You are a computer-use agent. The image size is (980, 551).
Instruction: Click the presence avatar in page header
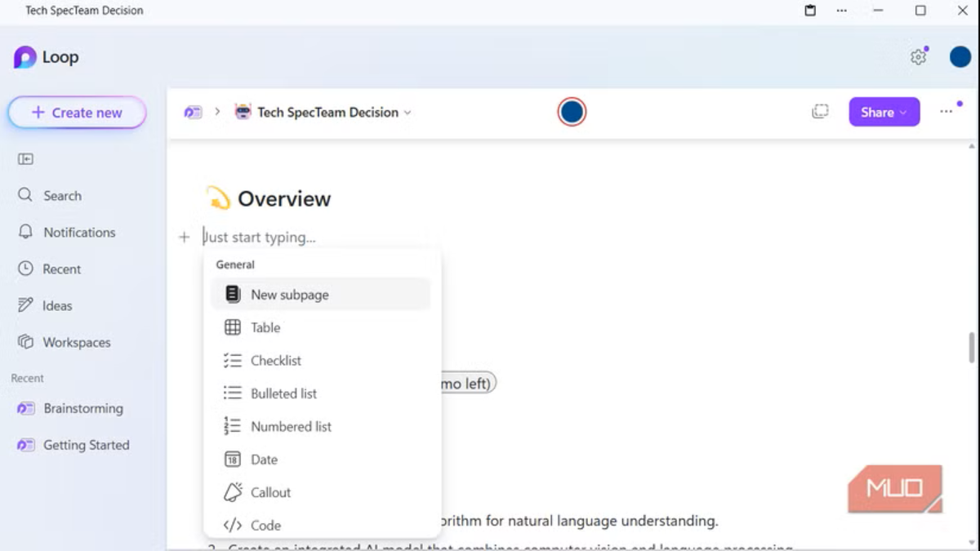[x=572, y=112]
